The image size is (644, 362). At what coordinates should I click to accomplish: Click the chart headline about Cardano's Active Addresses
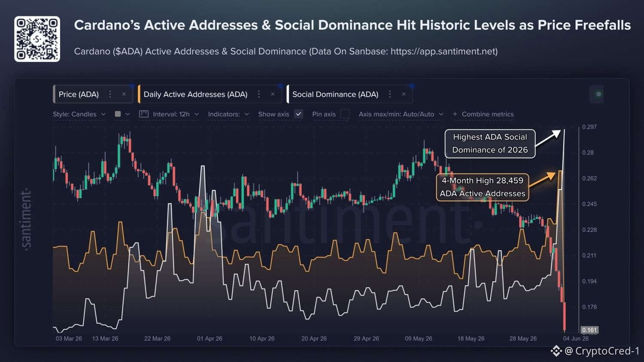click(352, 25)
